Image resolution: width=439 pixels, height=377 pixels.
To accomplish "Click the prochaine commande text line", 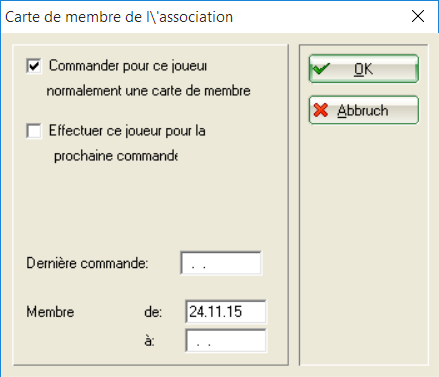I will (116, 156).
